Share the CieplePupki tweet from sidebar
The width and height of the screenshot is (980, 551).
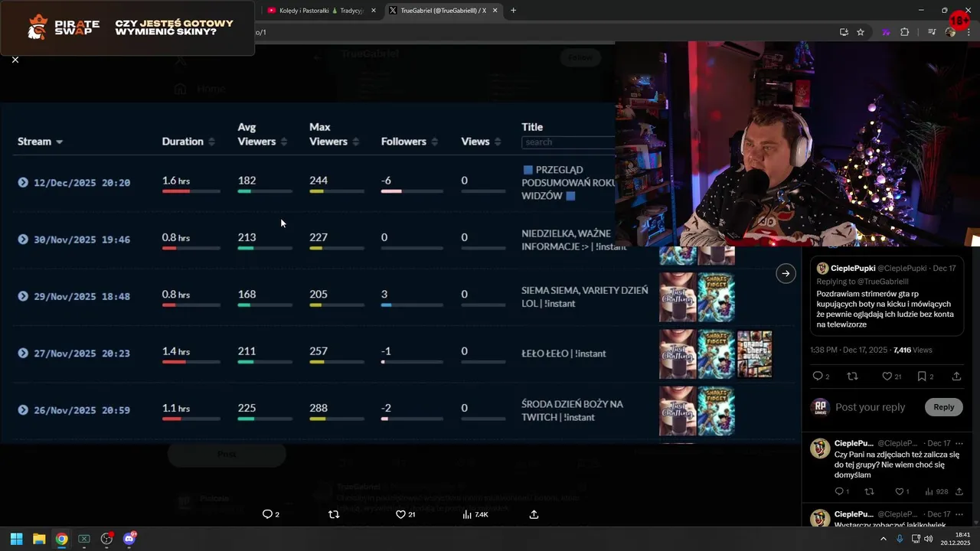956,376
